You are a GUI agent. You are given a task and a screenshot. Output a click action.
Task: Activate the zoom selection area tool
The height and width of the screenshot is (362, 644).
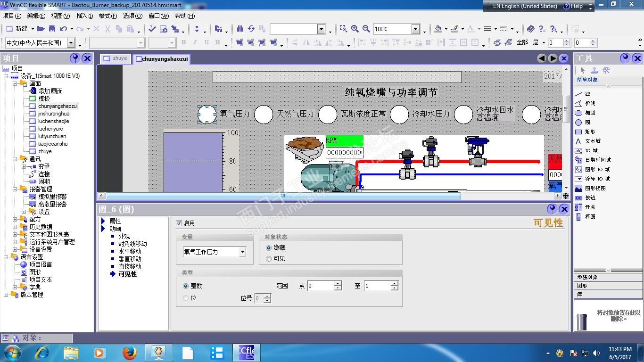(x=344, y=29)
